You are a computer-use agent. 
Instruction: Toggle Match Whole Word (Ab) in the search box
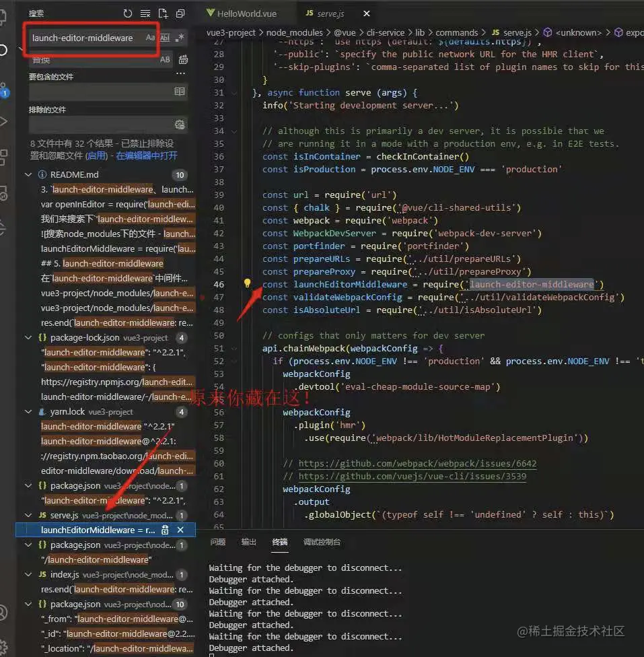pos(165,38)
